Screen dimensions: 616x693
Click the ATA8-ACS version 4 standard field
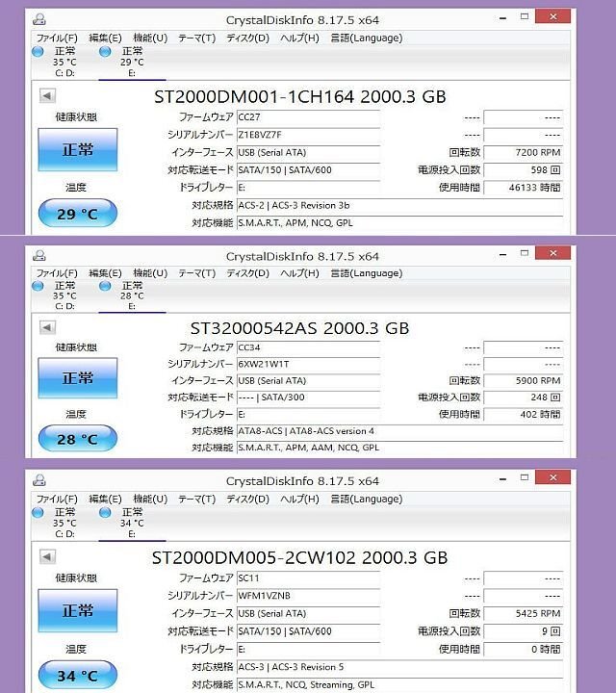[x=399, y=431]
